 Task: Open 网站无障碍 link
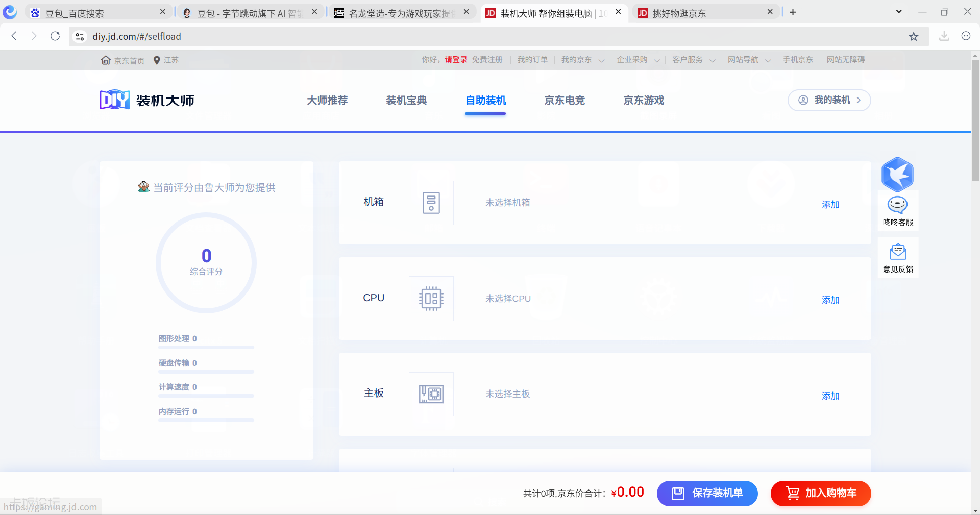click(x=846, y=60)
